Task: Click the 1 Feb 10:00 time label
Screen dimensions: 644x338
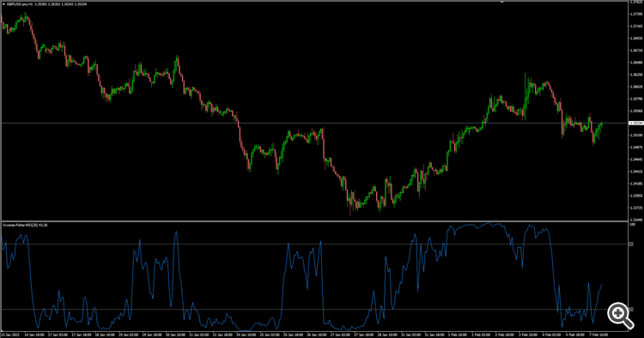Action: [457, 335]
